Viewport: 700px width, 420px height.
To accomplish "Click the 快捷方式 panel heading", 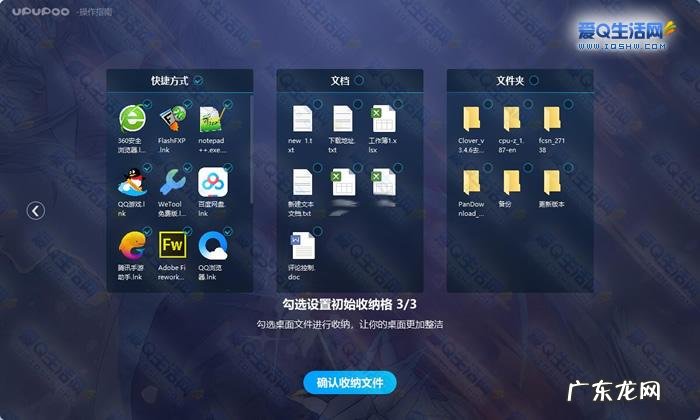I will (169, 81).
